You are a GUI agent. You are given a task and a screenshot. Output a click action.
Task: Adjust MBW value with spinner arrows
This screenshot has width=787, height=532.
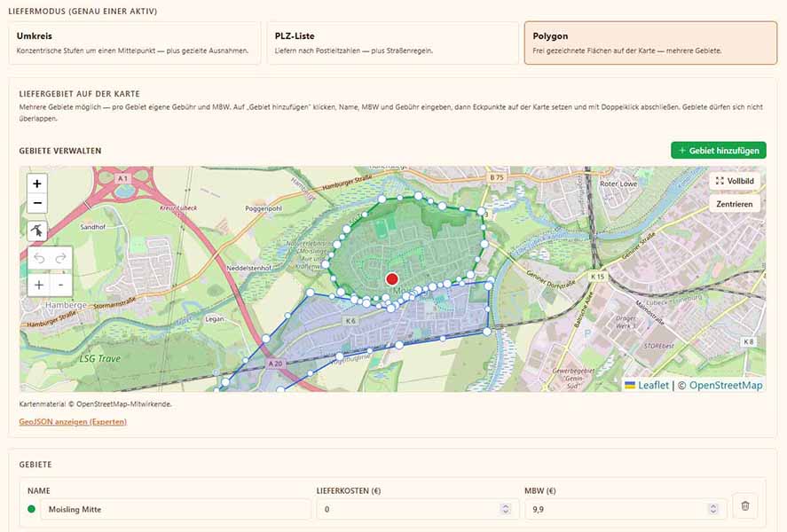click(x=712, y=509)
